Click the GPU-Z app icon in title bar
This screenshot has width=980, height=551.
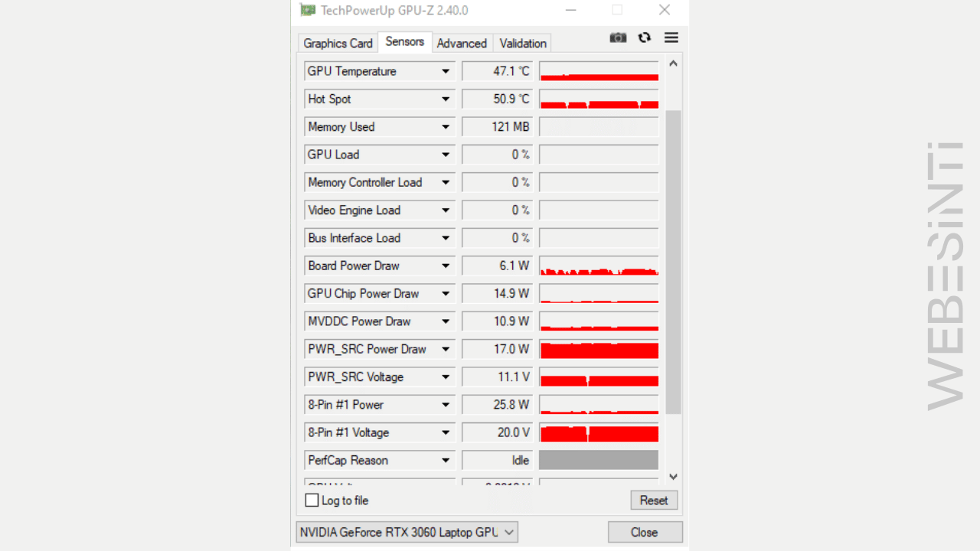(308, 10)
